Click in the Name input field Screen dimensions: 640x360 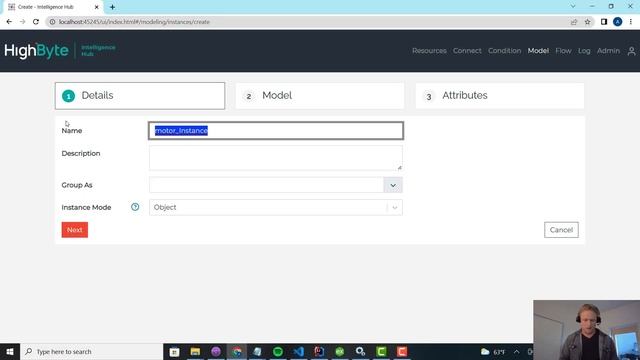tap(276, 131)
